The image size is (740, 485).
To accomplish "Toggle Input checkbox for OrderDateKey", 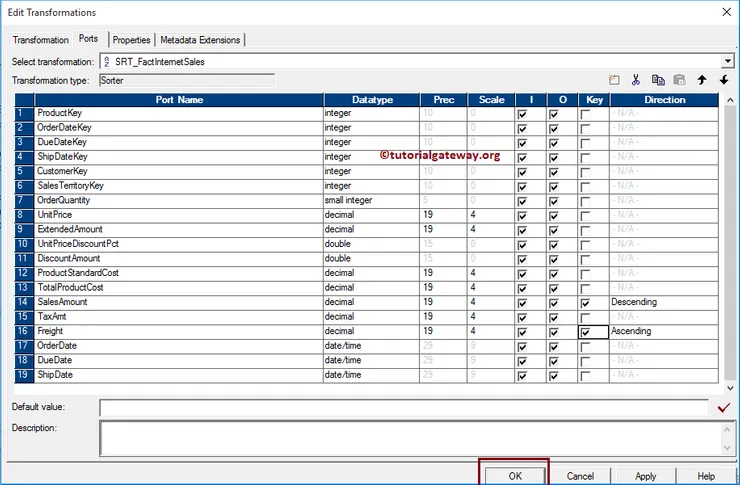I will 522,129.
